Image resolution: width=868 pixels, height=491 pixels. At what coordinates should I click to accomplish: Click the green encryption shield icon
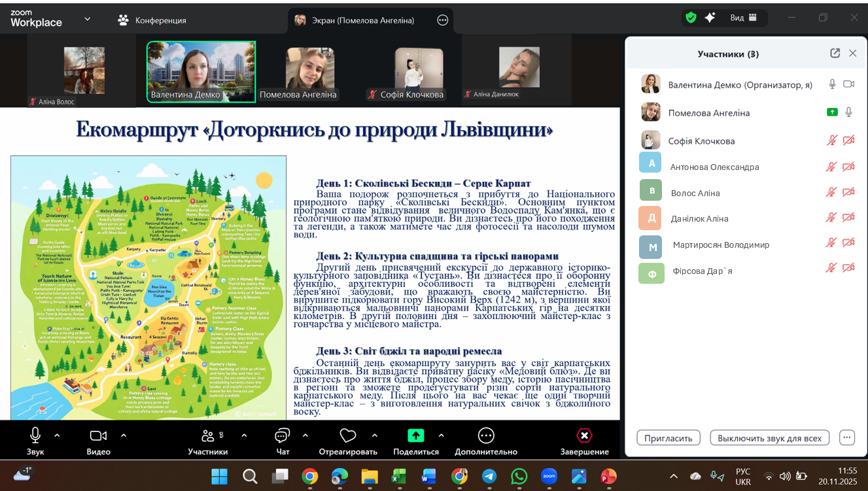point(691,18)
